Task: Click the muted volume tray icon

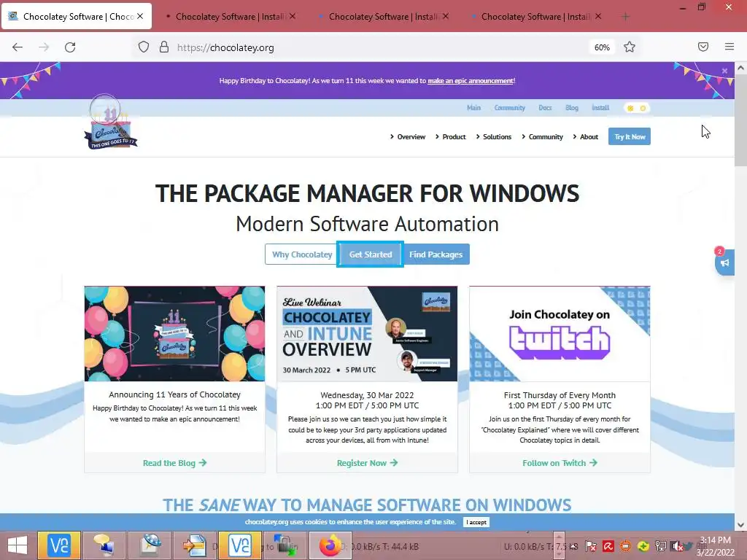Action: tap(677, 546)
